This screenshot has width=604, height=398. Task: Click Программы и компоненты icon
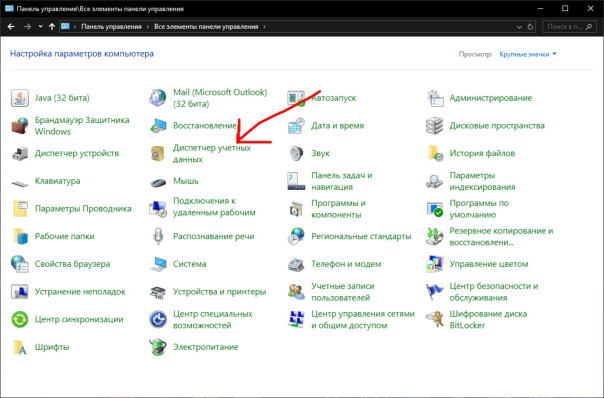tap(296, 209)
